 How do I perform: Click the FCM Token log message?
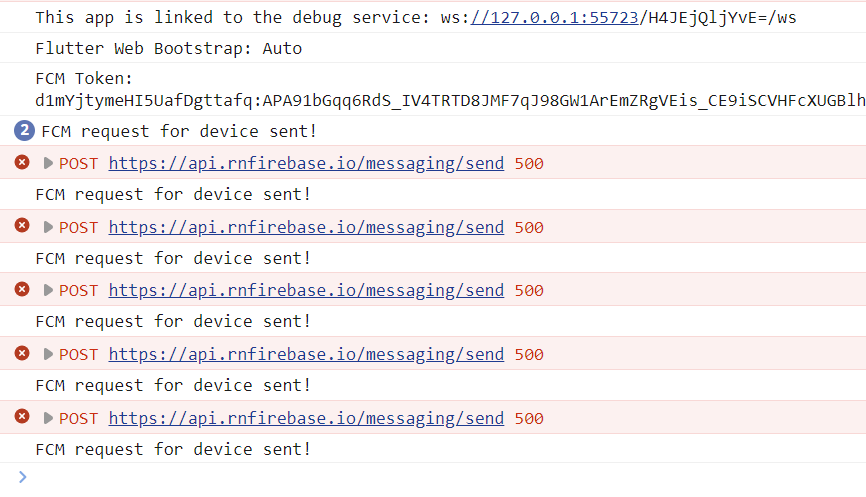click(x=433, y=89)
